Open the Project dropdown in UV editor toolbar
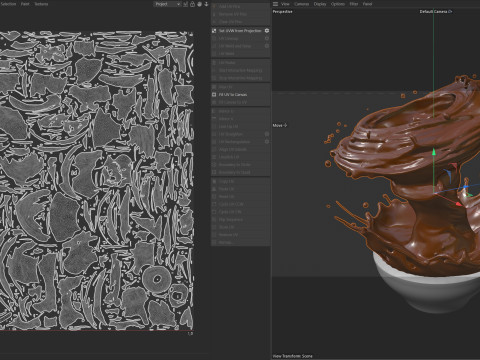This screenshot has width=480, height=360. (167, 4)
